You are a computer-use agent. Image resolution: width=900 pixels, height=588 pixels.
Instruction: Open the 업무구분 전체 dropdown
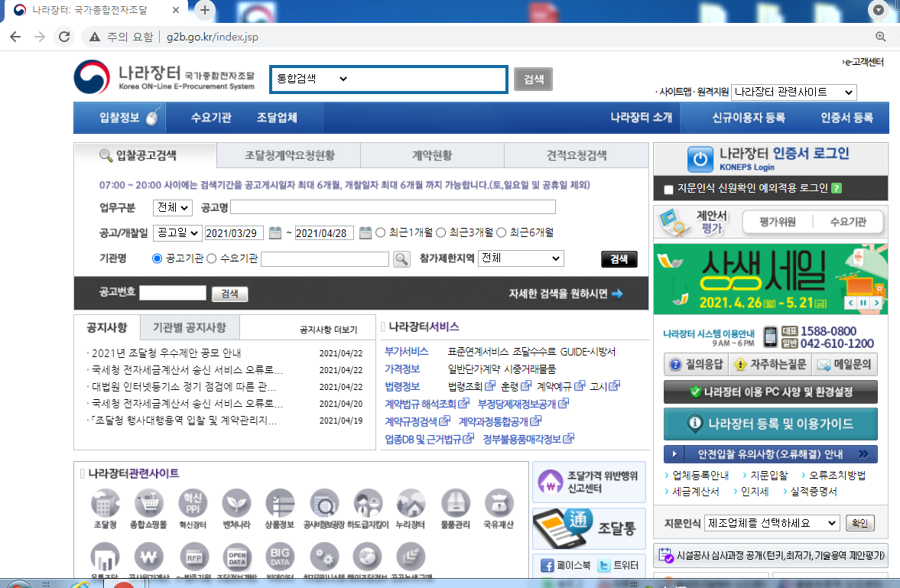coord(172,207)
